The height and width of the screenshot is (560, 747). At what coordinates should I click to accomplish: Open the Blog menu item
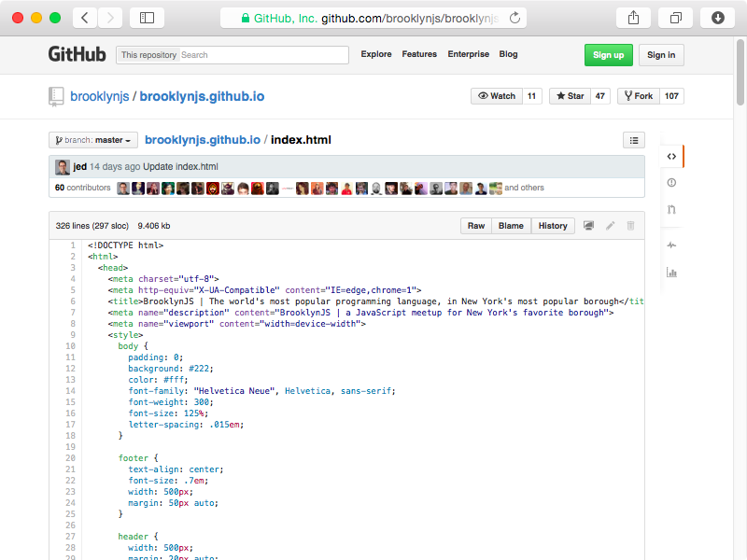click(508, 54)
